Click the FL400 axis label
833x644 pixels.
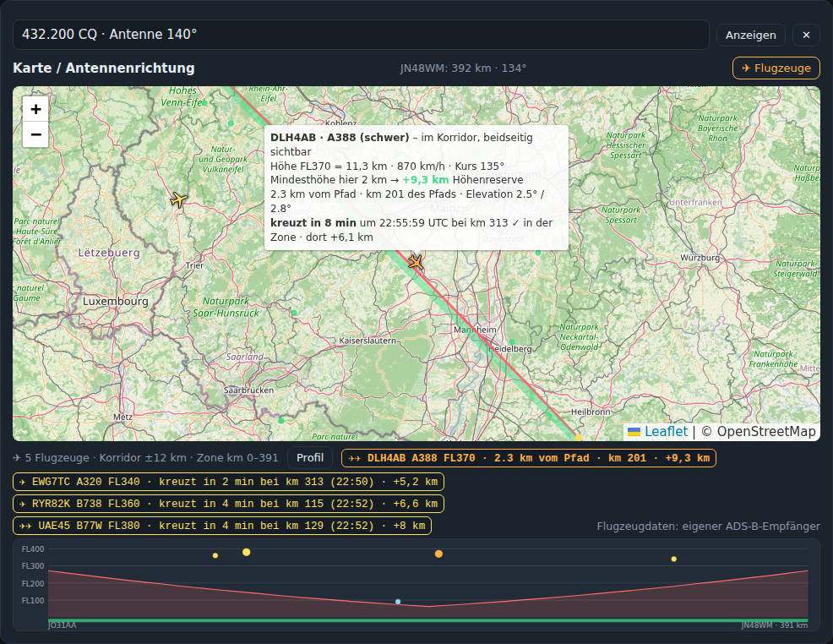tap(33, 549)
